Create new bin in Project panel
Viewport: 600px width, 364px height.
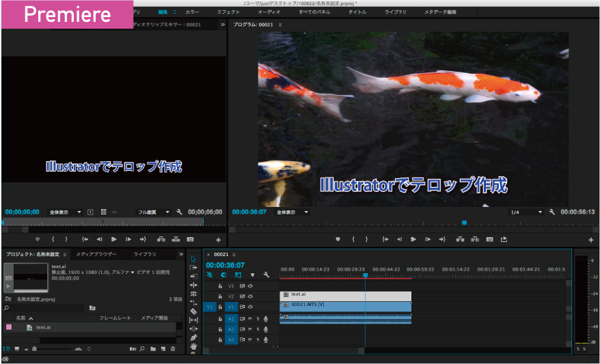click(x=153, y=349)
